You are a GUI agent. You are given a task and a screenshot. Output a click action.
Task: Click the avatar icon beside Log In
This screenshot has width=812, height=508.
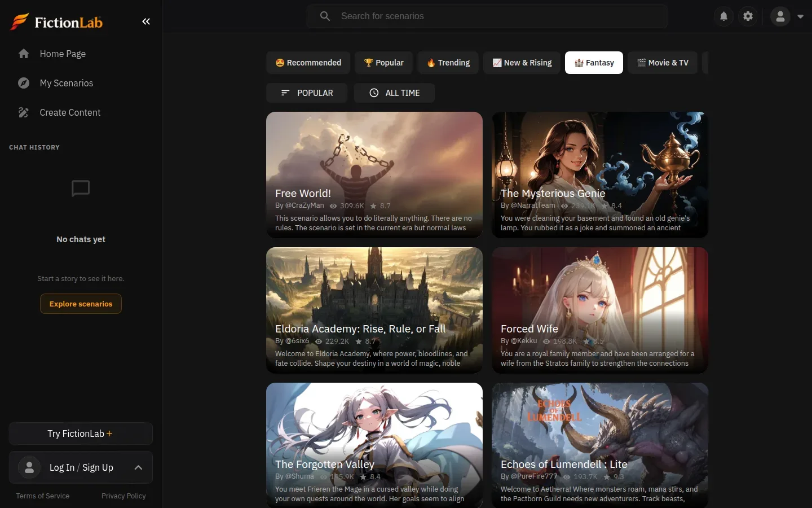point(29,467)
